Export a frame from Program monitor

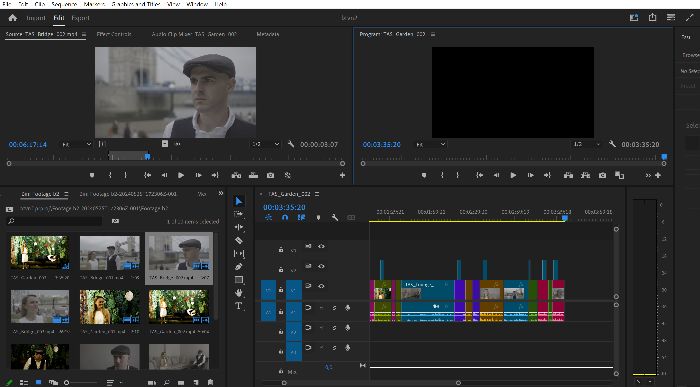[x=602, y=175]
